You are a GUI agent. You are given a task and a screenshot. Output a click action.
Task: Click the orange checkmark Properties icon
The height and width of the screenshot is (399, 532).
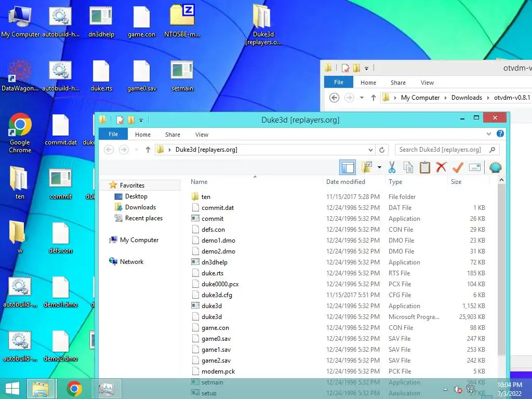(458, 167)
